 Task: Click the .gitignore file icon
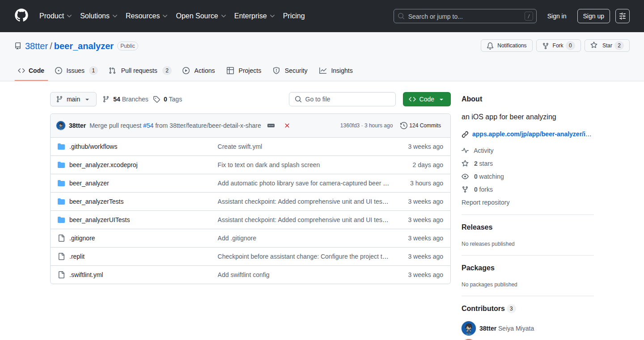[61, 238]
